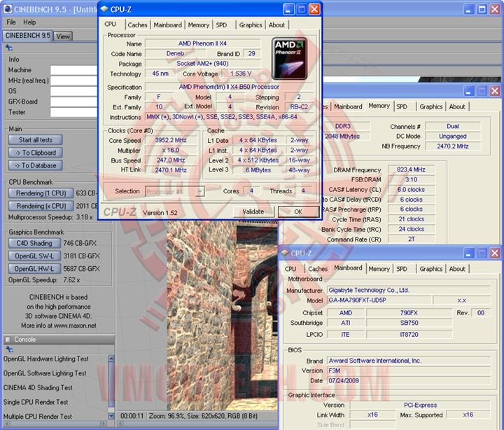The height and width of the screenshot is (430, 504).
Task: Select the CINEBENCH 9.5 tab
Action: pyautogui.click(x=28, y=36)
